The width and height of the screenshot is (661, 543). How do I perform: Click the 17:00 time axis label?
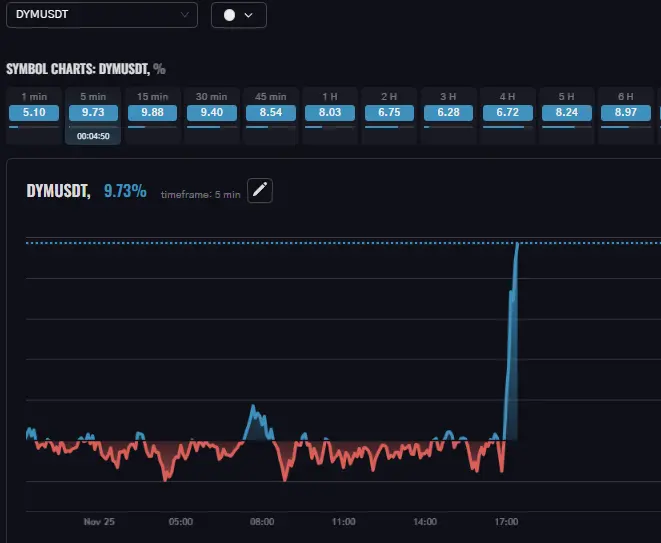506,522
